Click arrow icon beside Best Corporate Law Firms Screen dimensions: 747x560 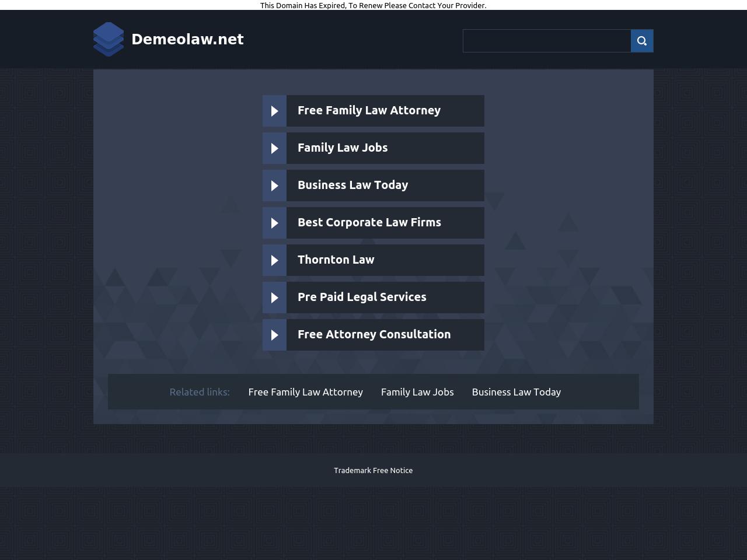[274, 223]
